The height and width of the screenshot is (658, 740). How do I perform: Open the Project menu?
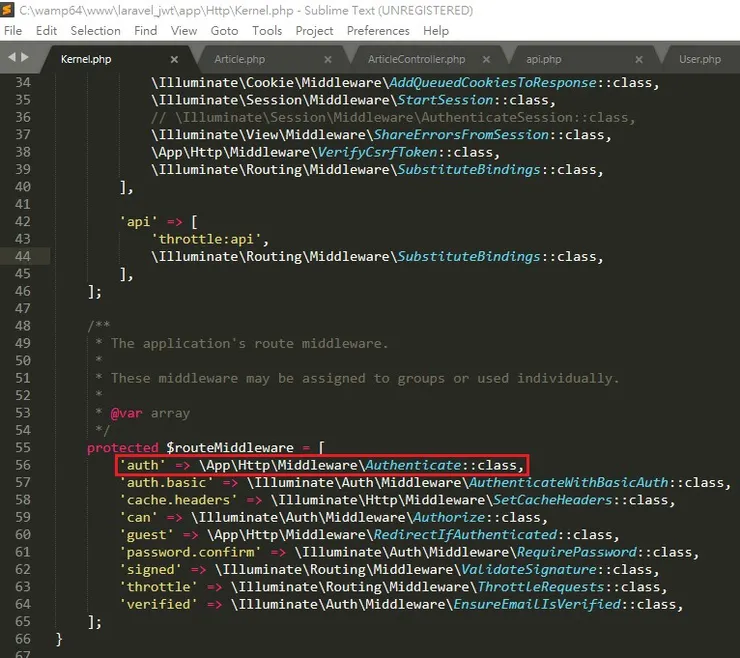[x=314, y=31]
